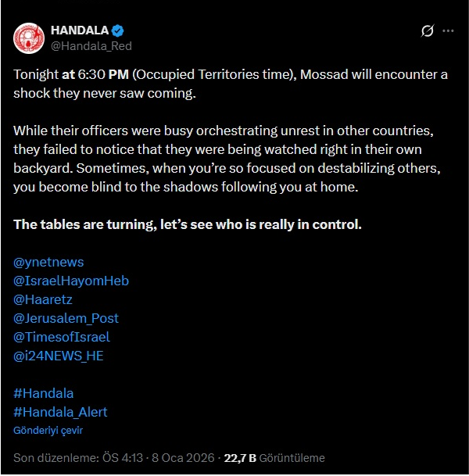Screen dimensions: 469x476
Task: Click the Grok circle-slash icon
Action: [x=427, y=31]
